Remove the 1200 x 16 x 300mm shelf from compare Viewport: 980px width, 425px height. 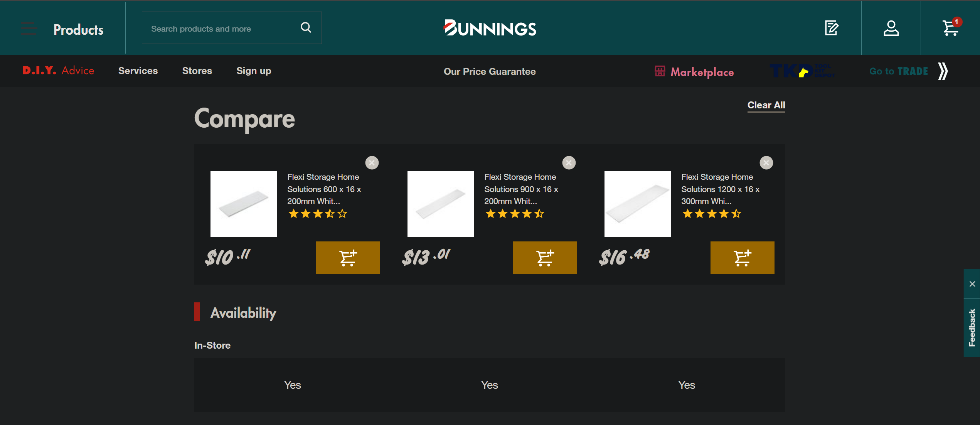(766, 163)
